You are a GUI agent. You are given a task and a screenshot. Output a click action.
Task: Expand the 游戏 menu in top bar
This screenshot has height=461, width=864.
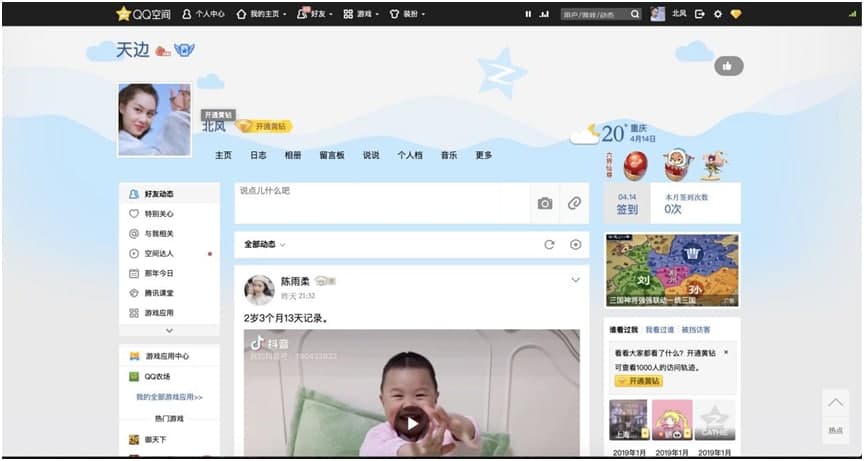[361, 14]
